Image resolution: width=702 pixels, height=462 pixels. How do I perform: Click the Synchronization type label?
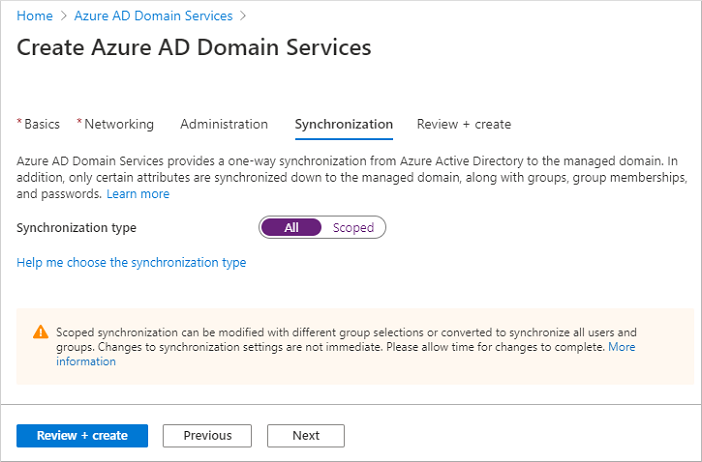[76, 227]
